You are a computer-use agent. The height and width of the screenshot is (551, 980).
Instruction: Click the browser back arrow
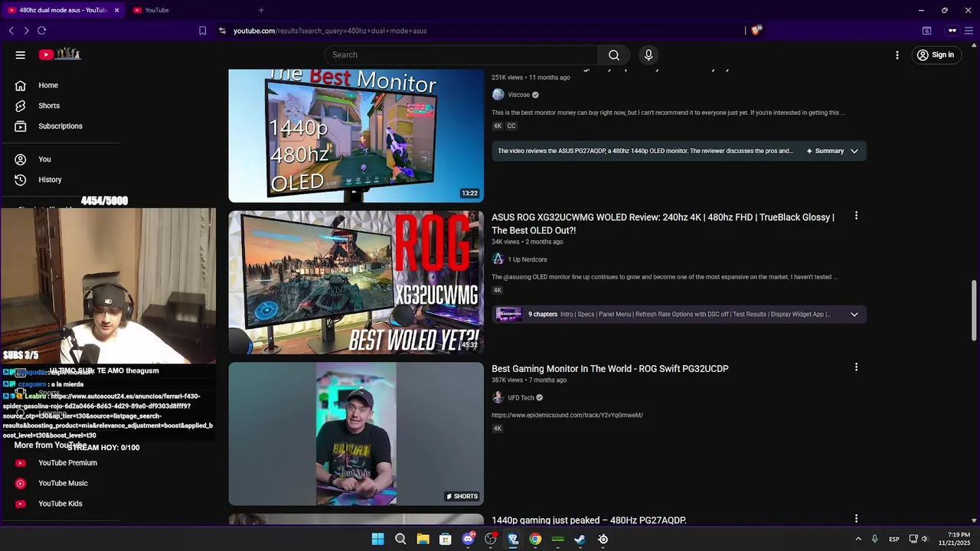tap(11, 31)
